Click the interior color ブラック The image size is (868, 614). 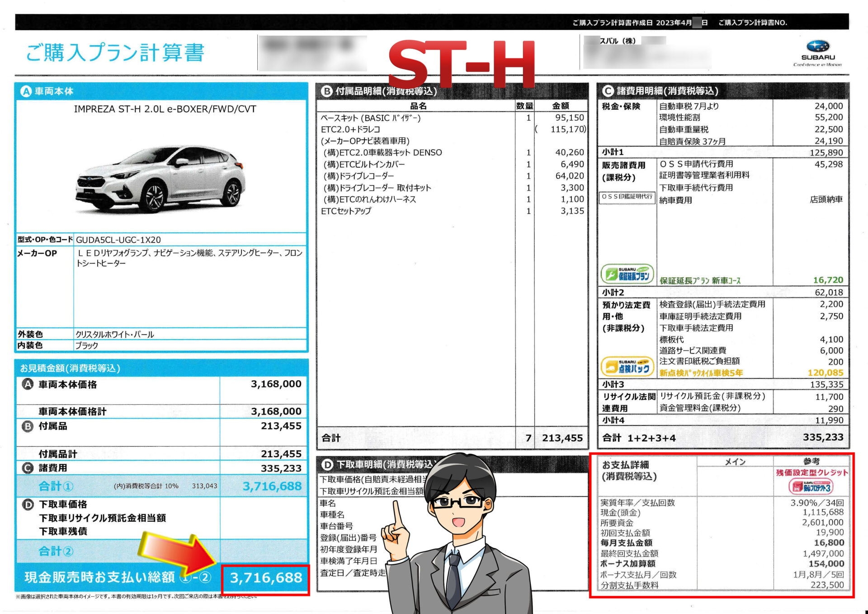tap(86, 345)
